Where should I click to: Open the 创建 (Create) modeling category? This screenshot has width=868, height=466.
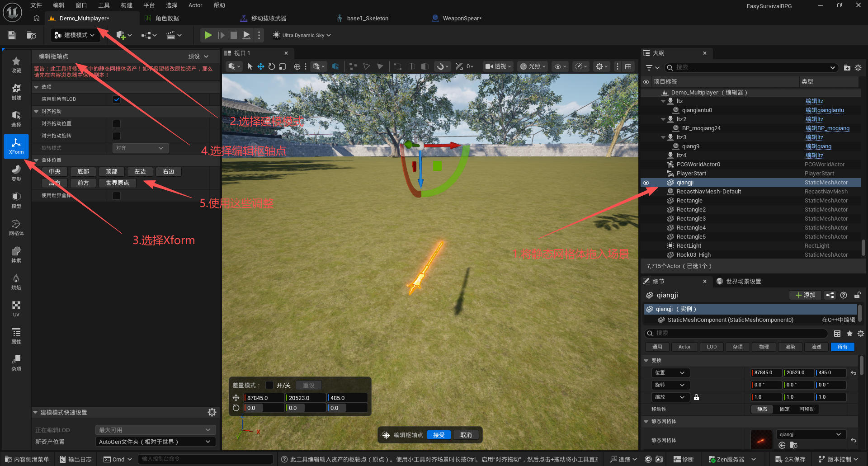point(16,92)
